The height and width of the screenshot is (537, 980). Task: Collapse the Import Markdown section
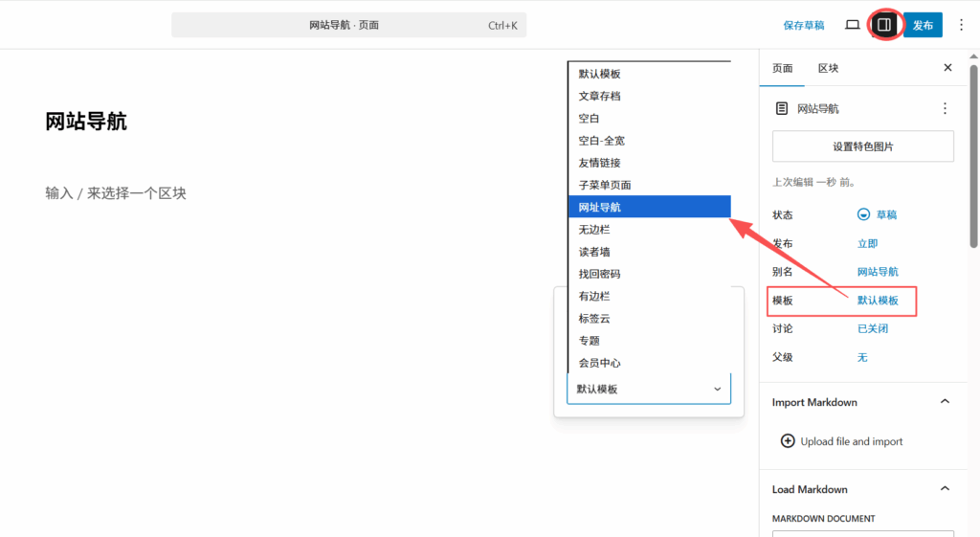click(x=945, y=402)
